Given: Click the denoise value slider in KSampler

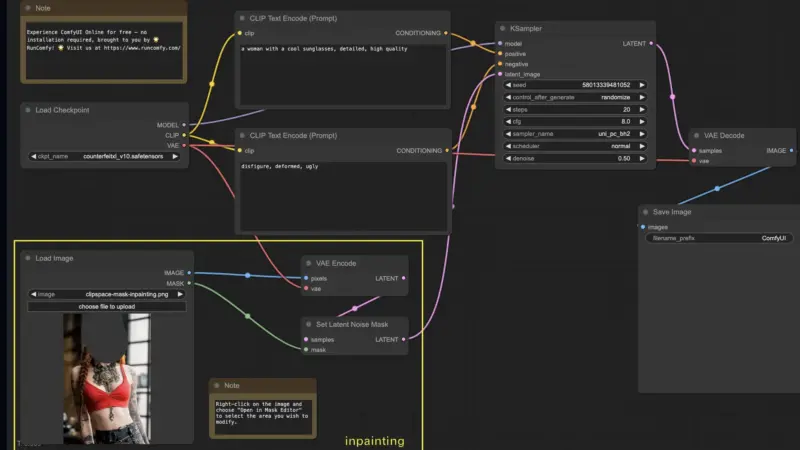Looking at the screenshot, I should pyautogui.click(x=577, y=158).
